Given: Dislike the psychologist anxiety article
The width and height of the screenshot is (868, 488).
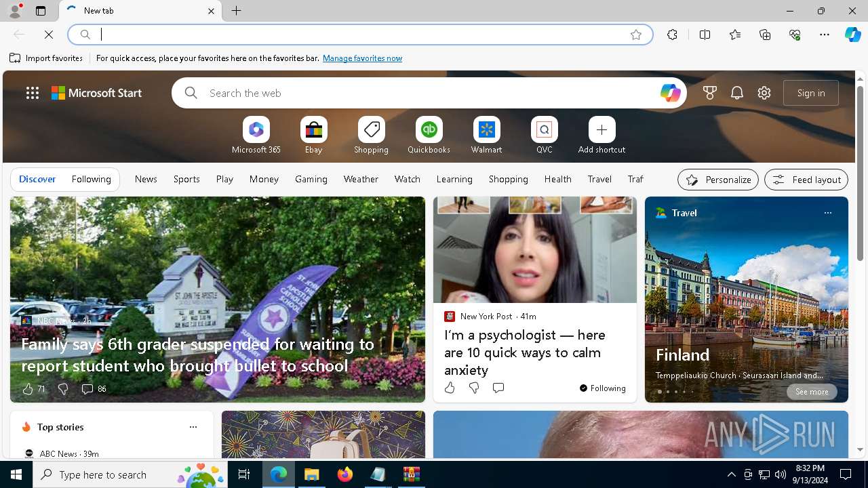Looking at the screenshot, I should (474, 388).
